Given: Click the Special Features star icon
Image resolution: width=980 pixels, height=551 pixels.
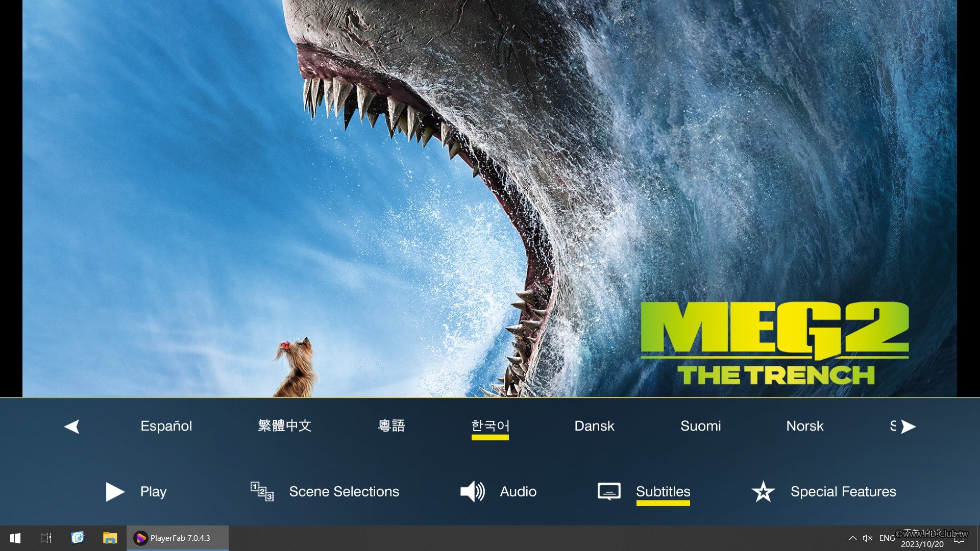Looking at the screenshot, I should [763, 492].
